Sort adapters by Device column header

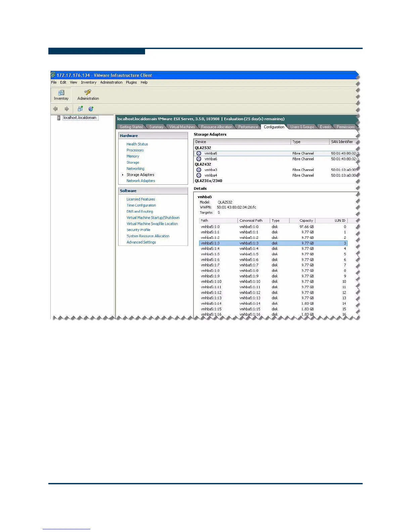(242, 142)
